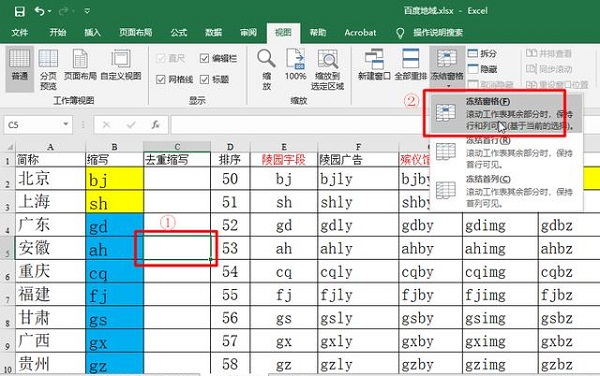Click cell 简称 in row 1

[50, 160]
